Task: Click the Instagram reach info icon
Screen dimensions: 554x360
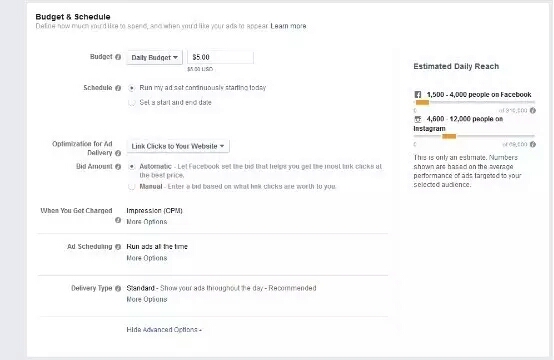Action: click(533, 144)
